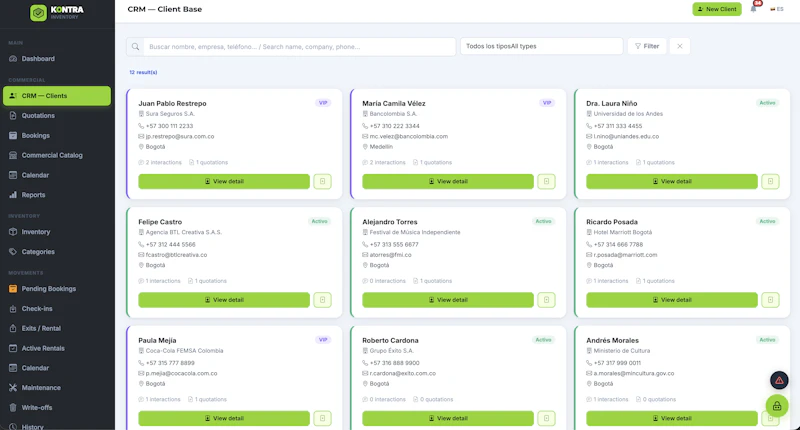
Task: Open the notifications bell
Action: pos(754,9)
